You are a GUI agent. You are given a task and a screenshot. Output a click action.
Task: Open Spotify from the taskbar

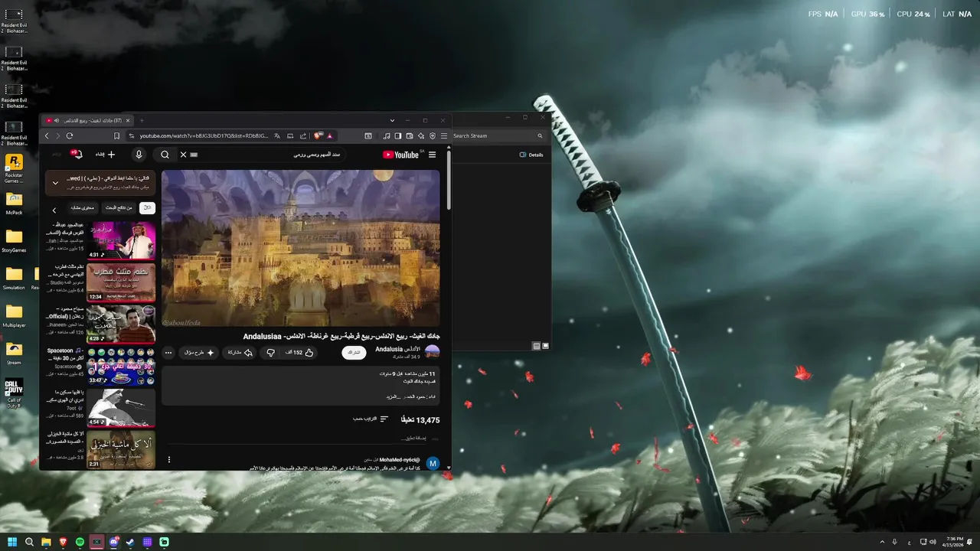[80, 542]
